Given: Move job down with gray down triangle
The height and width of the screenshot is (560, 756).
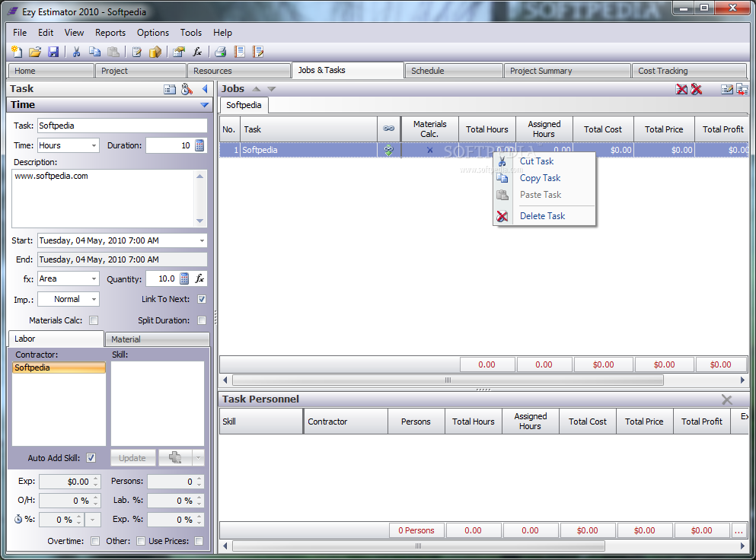Looking at the screenshot, I should click(272, 89).
